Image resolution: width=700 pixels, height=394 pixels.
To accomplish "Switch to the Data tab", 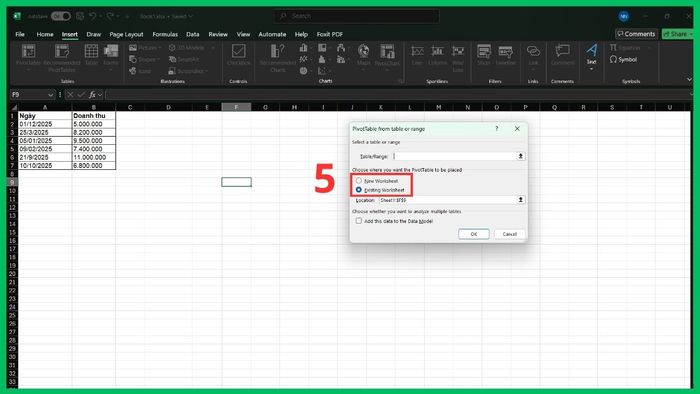I will tap(192, 34).
